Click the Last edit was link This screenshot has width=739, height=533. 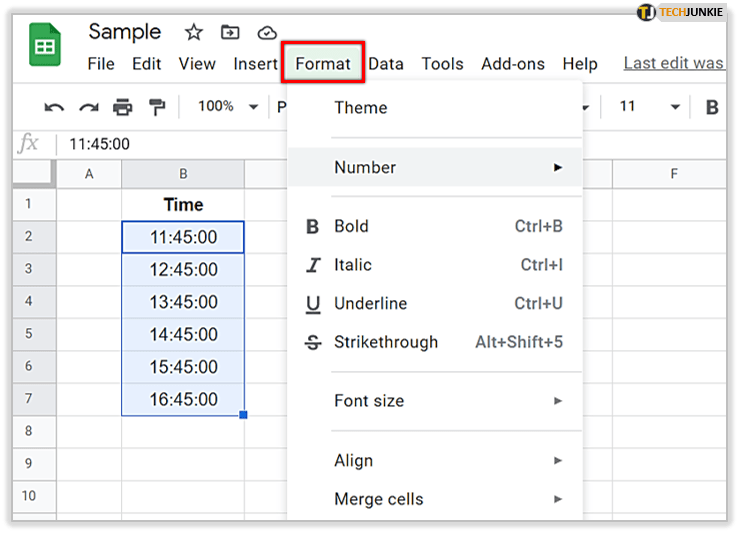click(673, 63)
